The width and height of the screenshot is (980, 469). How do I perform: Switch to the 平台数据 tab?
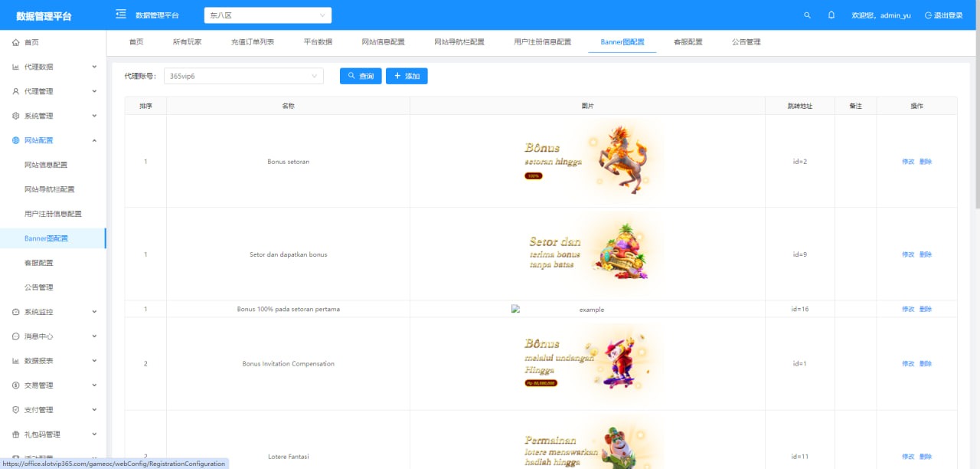pyautogui.click(x=318, y=42)
